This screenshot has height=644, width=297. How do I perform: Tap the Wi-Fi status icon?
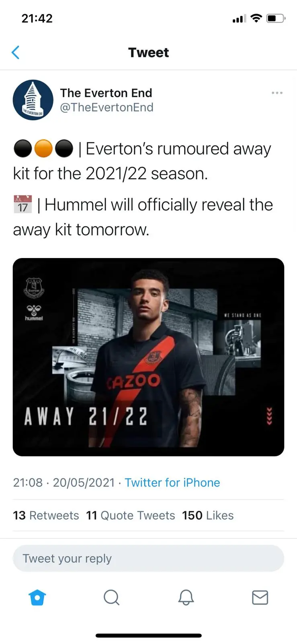tap(256, 18)
